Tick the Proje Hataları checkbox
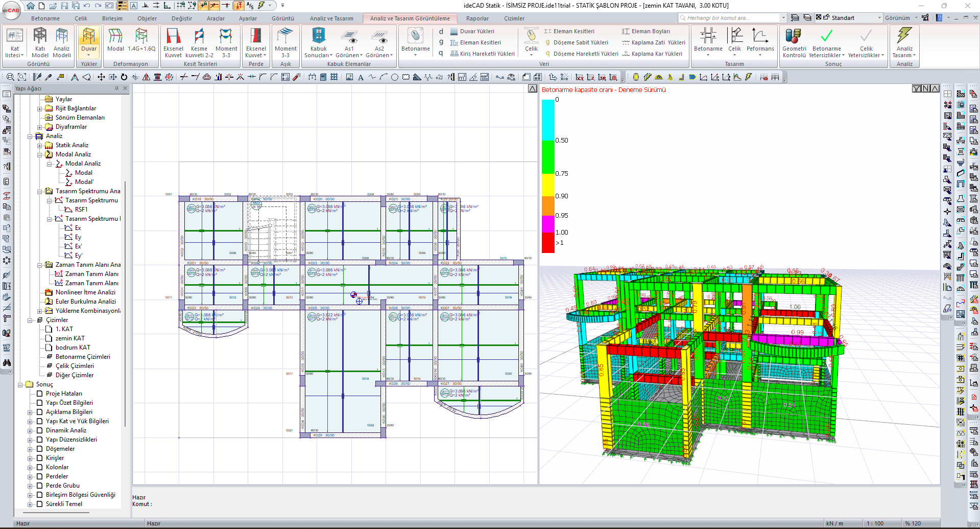Viewport: 980px width, 529px height. [x=39, y=394]
